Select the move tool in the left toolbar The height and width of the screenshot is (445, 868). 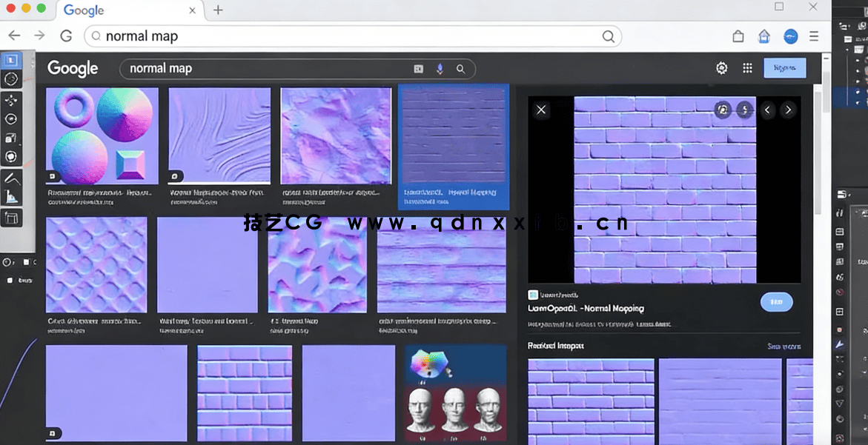[x=10, y=99]
